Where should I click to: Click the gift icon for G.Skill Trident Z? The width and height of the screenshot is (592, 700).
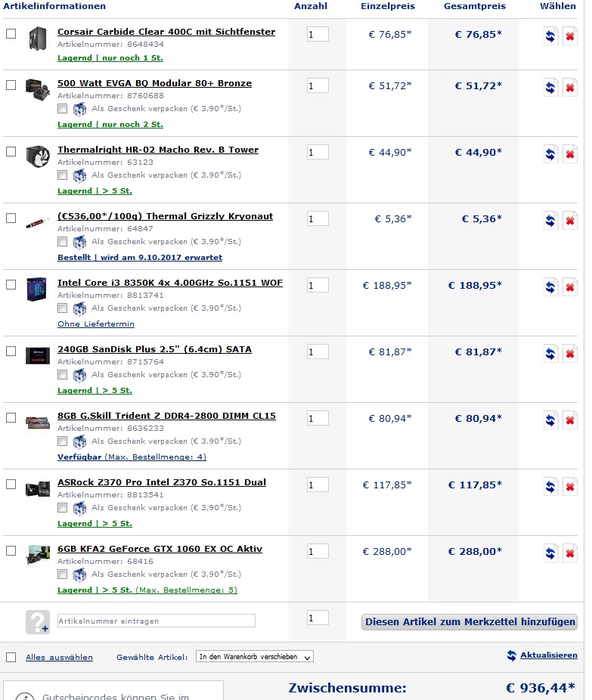[x=79, y=441]
